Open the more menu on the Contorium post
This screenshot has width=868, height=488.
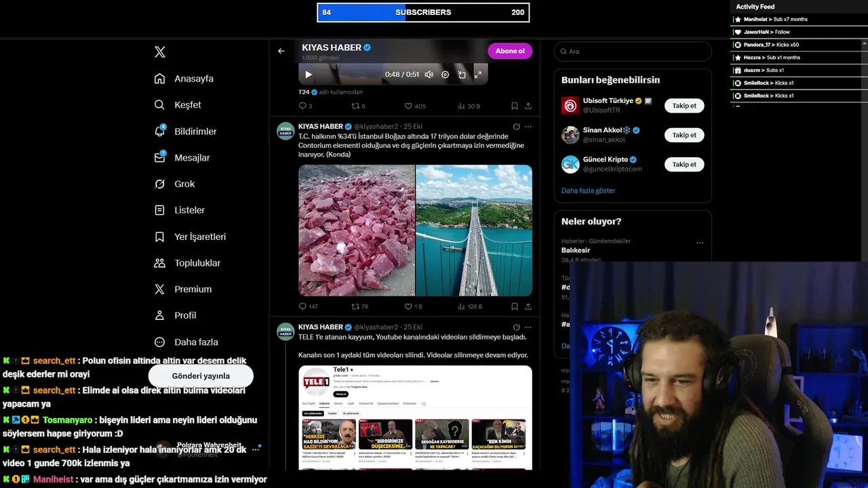[528, 127]
